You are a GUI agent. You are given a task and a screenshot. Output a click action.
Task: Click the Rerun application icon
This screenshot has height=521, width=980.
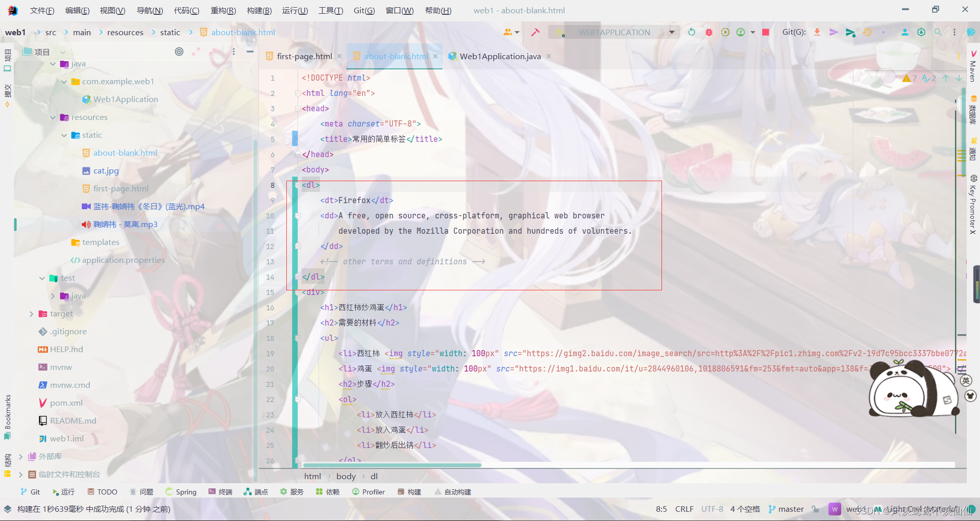(692, 32)
